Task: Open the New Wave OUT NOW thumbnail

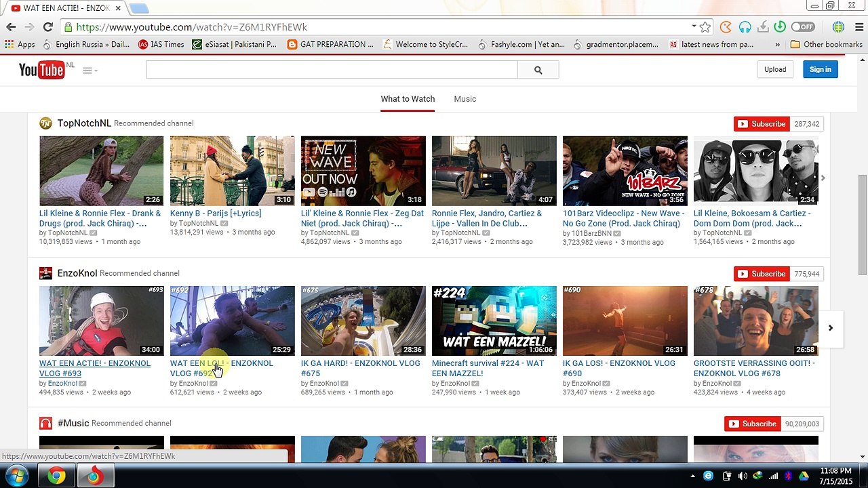Action: coord(363,171)
